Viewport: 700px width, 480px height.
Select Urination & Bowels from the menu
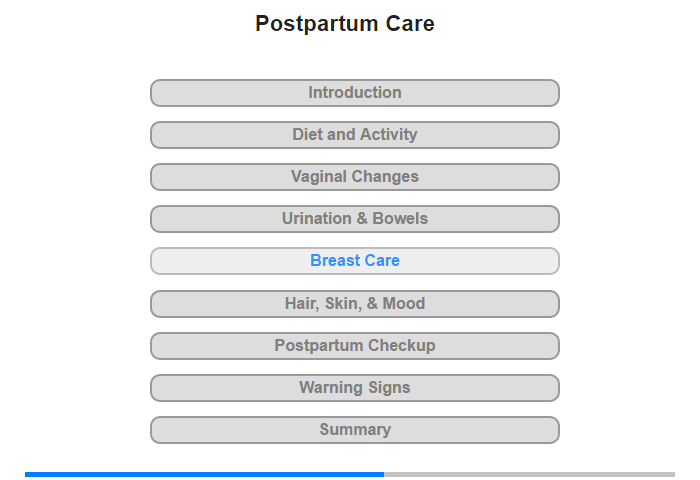[355, 219]
